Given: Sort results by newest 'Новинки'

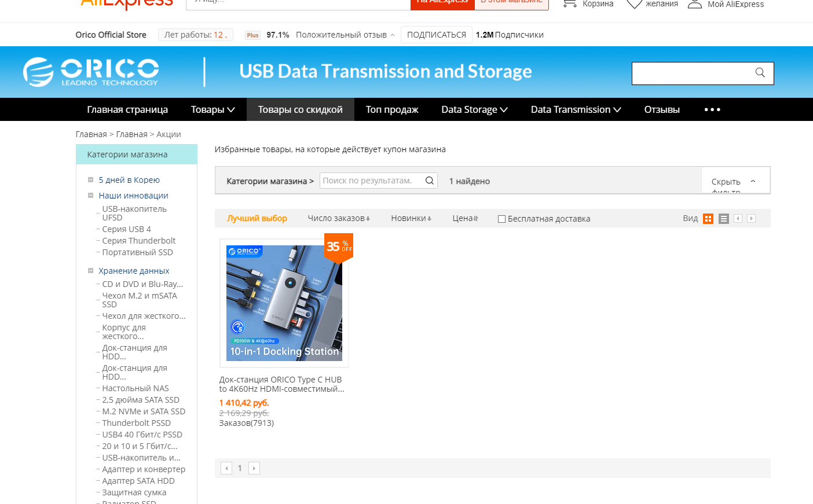Looking at the screenshot, I should click(411, 218).
